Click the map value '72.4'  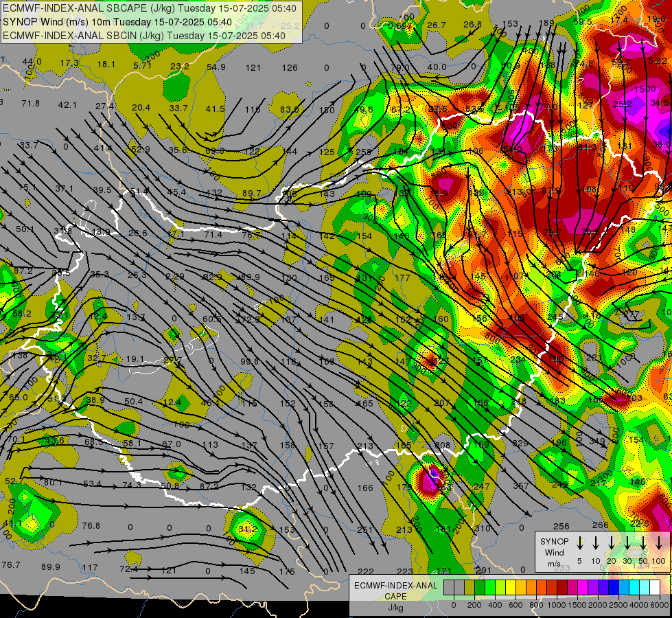[129, 569]
